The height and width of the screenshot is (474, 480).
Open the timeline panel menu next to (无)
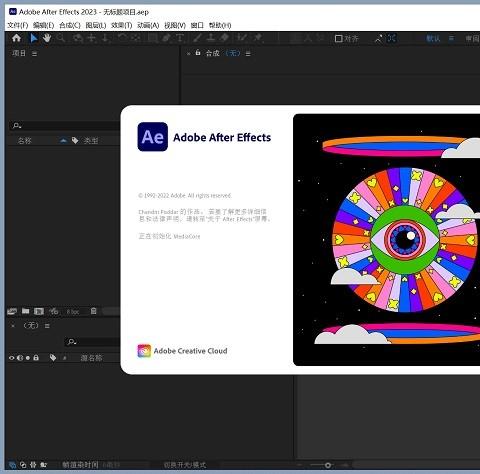[x=47, y=326]
